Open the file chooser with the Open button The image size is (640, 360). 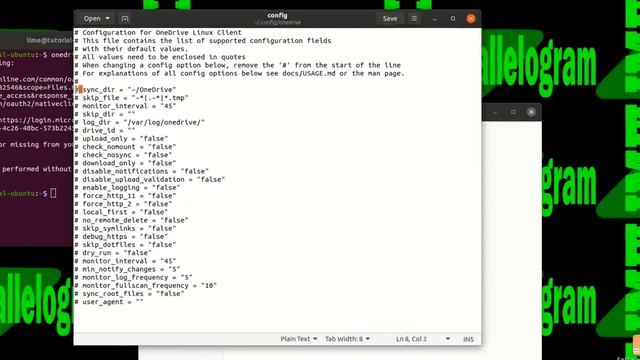point(92,19)
